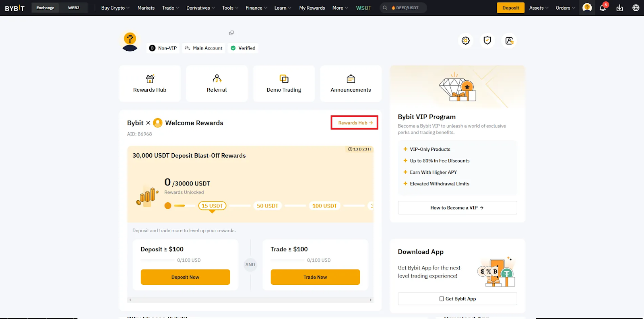Click the Download App illustration
The image size is (644, 319).
click(x=496, y=272)
